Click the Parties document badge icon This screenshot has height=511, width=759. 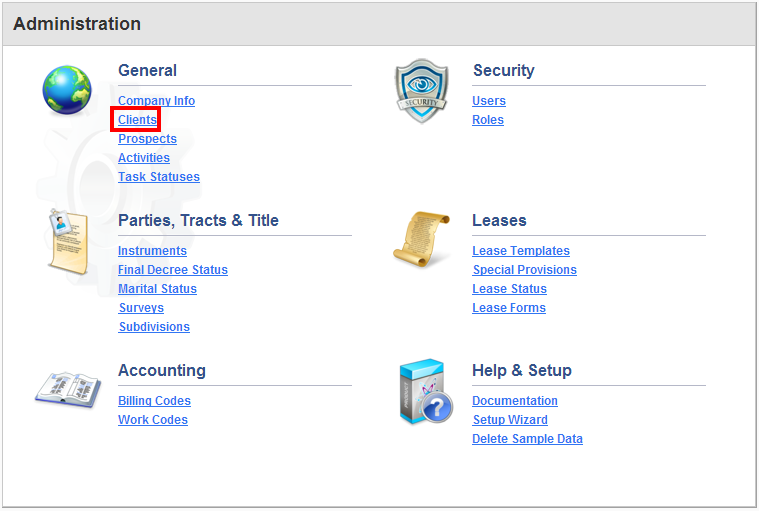(x=68, y=242)
